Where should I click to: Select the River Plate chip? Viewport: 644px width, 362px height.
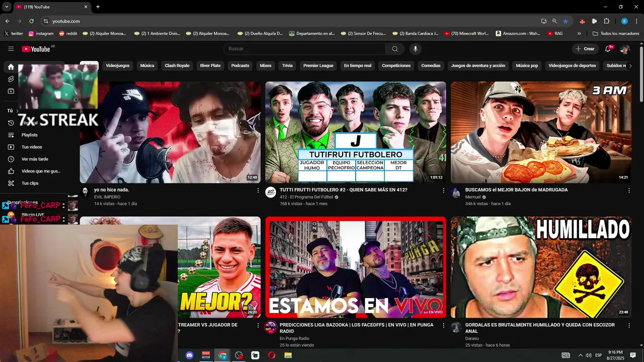(210, 65)
